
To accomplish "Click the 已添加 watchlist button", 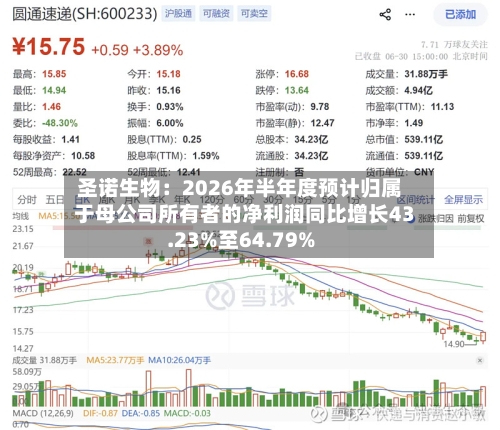I will point(460,15).
